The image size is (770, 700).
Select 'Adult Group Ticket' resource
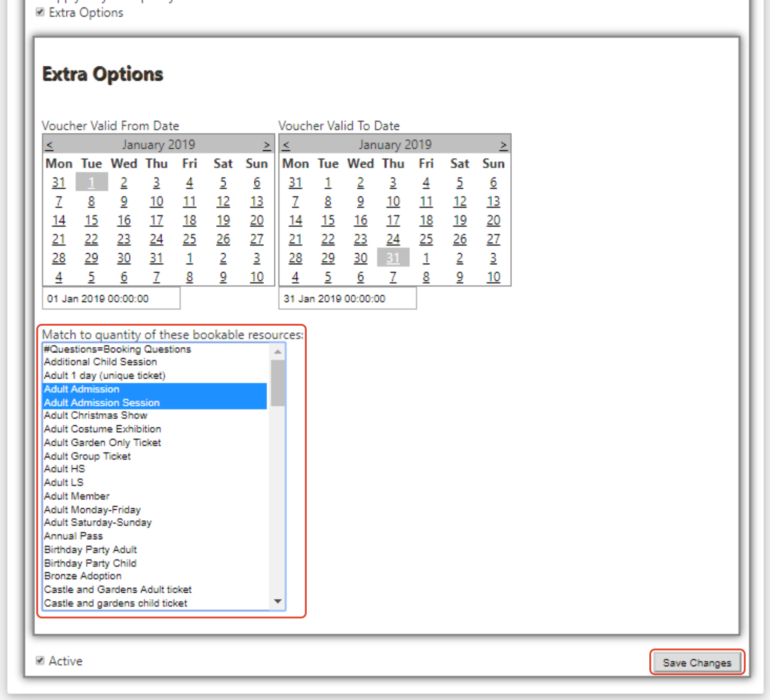coord(155,456)
